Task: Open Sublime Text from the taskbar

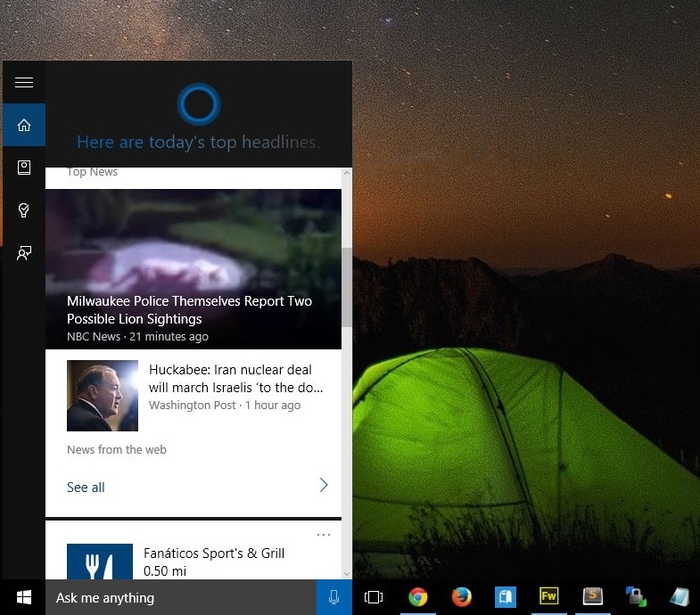Action: tap(592, 597)
